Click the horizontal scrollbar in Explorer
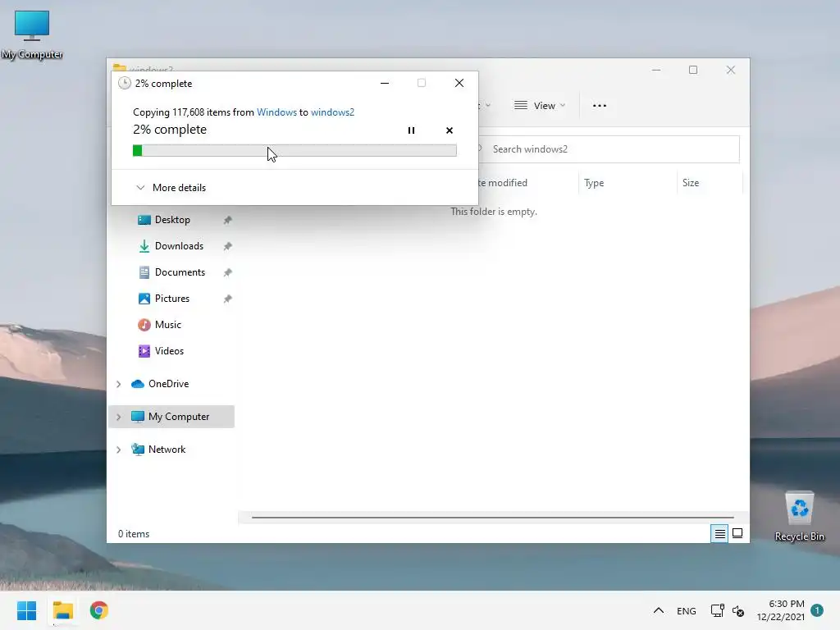This screenshot has width=840, height=630. (x=492, y=518)
